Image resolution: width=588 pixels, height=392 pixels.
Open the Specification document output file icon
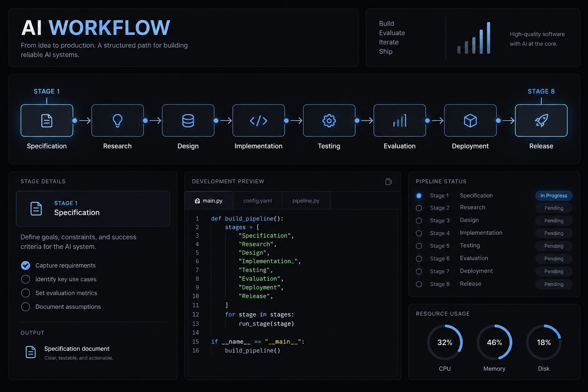pyautogui.click(x=31, y=352)
